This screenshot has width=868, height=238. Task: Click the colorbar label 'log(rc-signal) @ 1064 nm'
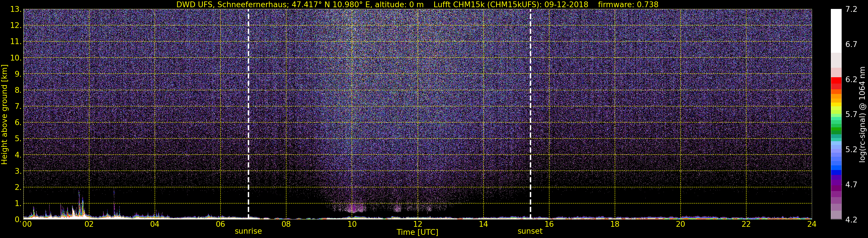click(x=863, y=114)
